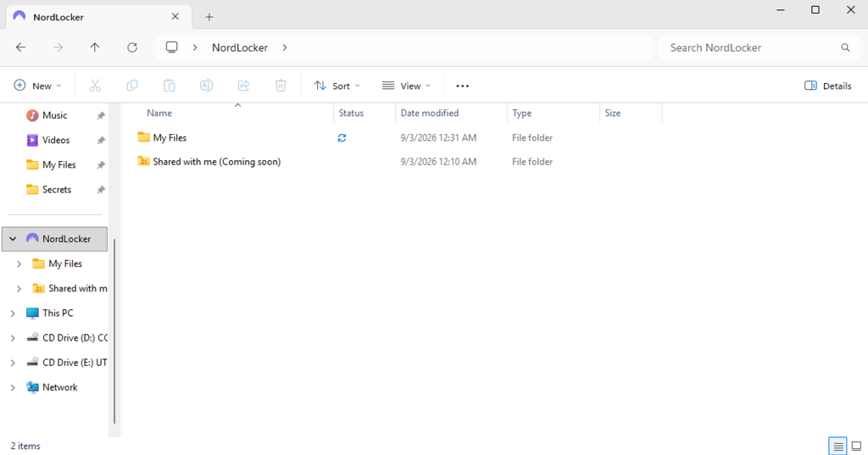Click chevron after NordLocker in address bar
This screenshot has width=868, height=455.
(x=285, y=47)
